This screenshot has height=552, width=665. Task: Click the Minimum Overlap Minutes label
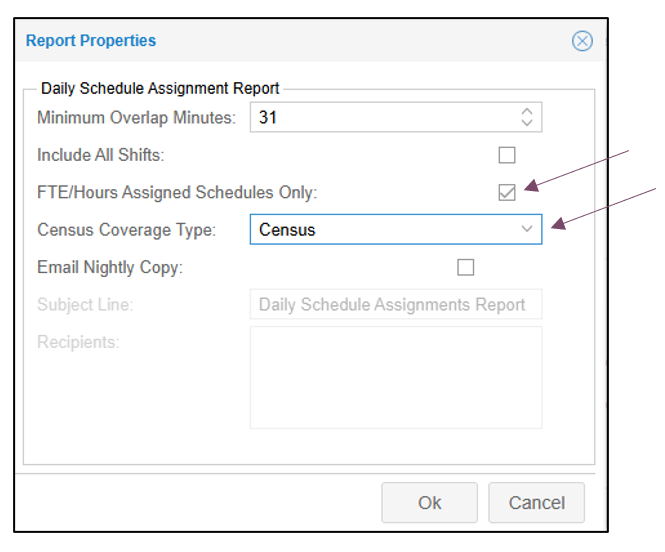(136, 118)
